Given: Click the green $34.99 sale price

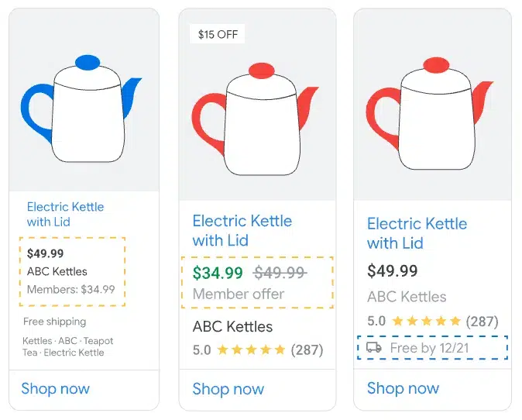Looking at the screenshot, I should click(x=218, y=273).
